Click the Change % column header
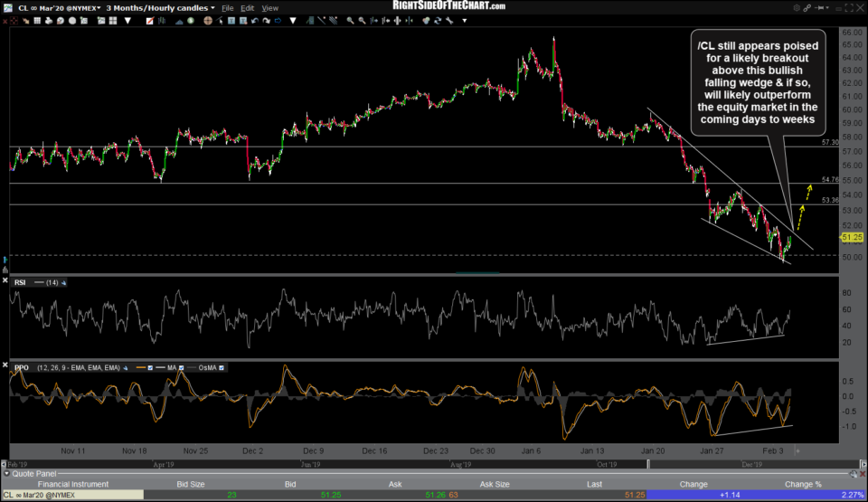868x502 pixels. [x=805, y=484]
